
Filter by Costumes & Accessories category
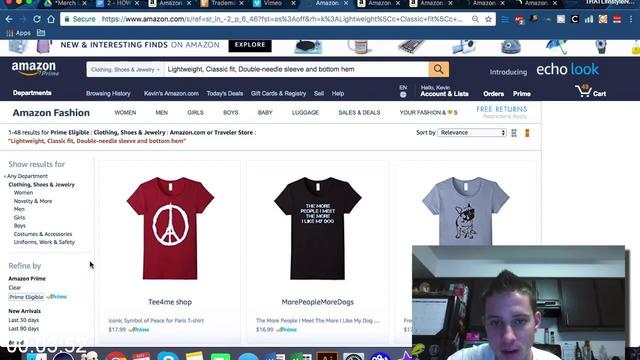click(43, 234)
